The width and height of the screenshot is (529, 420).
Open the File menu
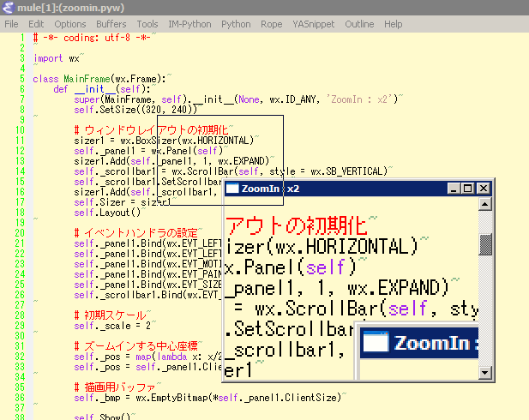(x=11, y=24)
